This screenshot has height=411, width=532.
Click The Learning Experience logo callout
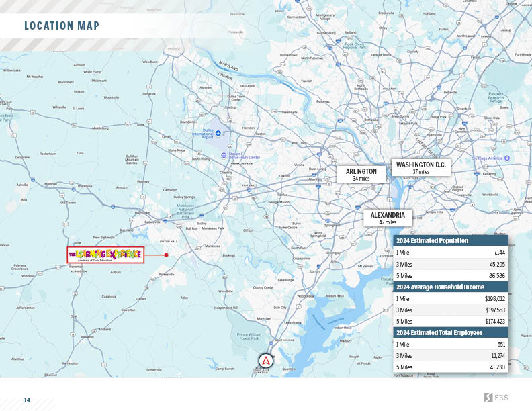coord(105,255)
